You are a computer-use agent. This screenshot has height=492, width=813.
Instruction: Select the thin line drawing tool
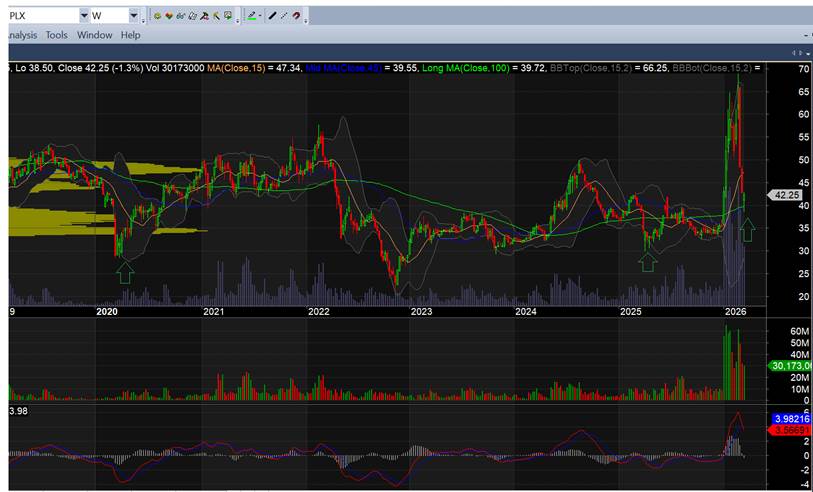click(285, 16)
